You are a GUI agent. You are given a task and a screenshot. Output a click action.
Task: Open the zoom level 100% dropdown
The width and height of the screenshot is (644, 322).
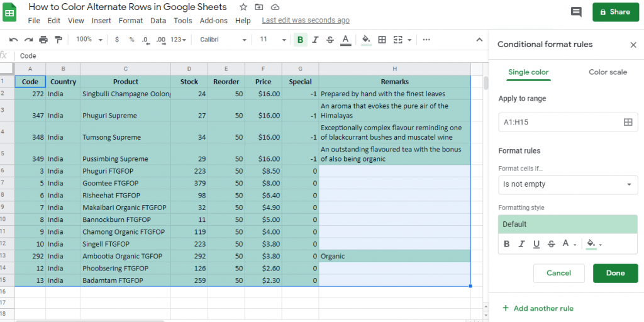tap(89, 40)
